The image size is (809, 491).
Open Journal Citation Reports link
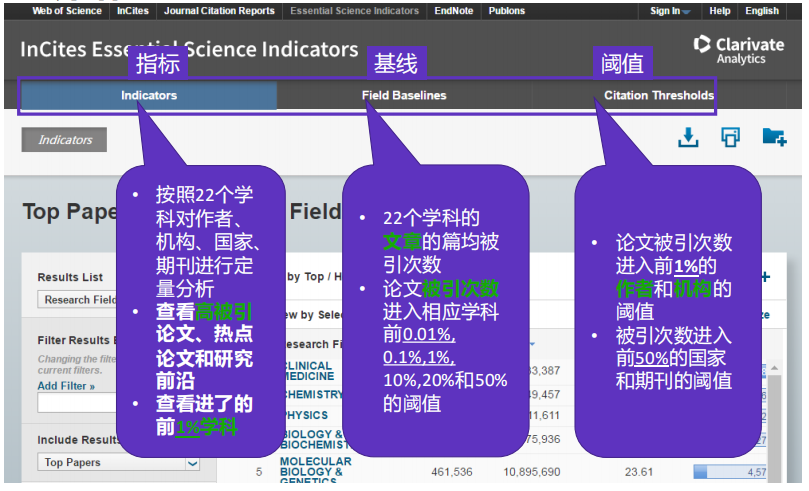[220, 11]
